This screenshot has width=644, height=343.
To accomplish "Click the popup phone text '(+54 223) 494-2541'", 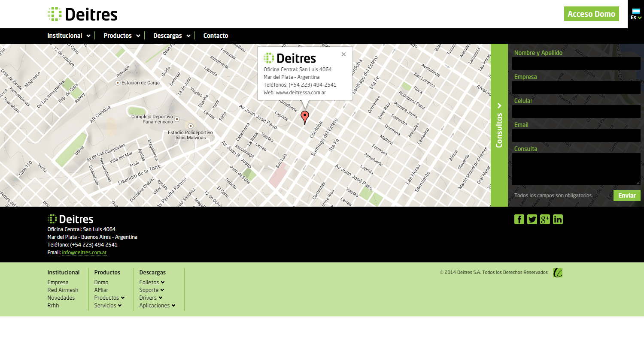I will click(x=313, y=84).
